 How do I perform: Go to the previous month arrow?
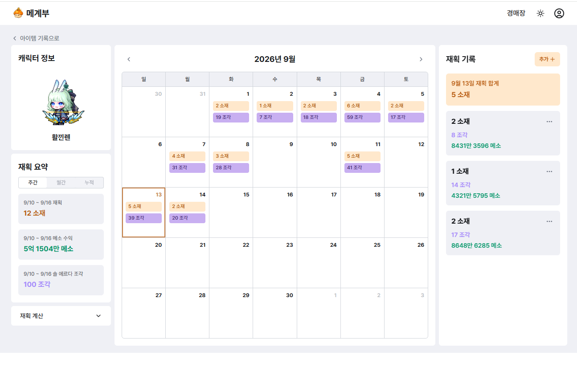coord(129,59)
